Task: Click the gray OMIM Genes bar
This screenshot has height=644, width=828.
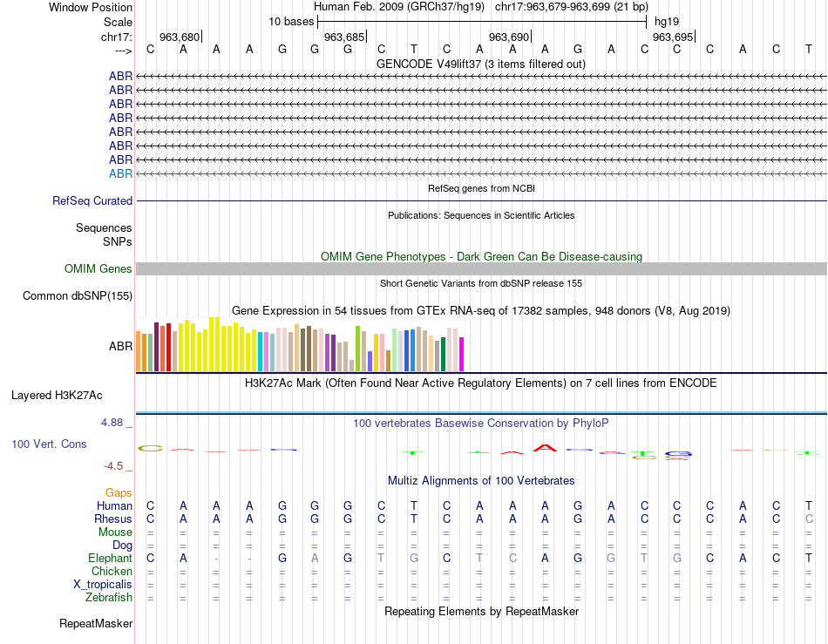Action: (481, 268)
